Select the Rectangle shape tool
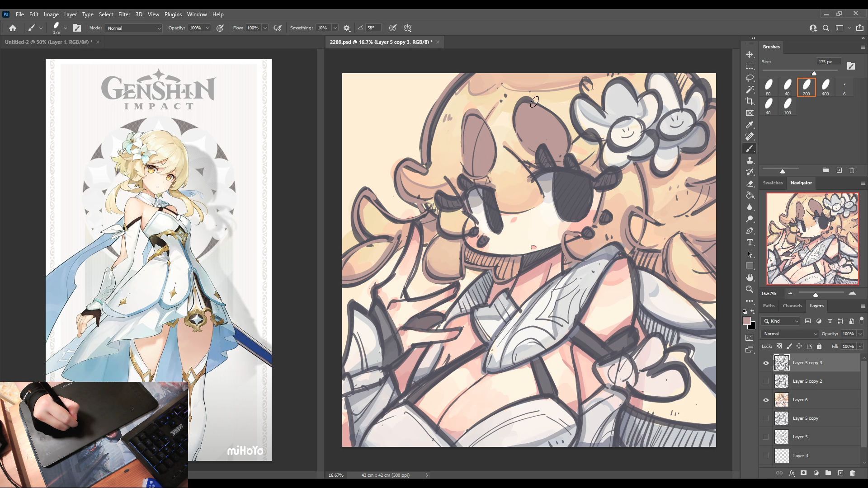The width and height of the screenshot is (868, 488). point(750,266)
